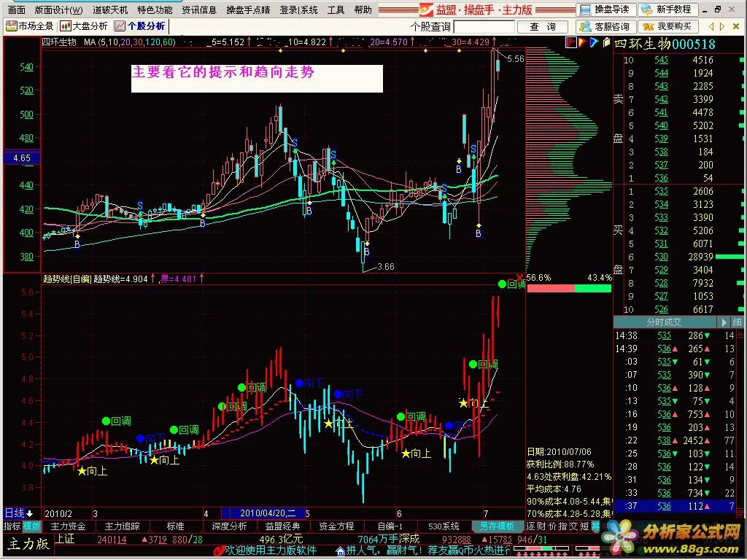The image size is (747, 560).
Task: Open the 资讯信息 menu
Action: click(x=200, y=9)
